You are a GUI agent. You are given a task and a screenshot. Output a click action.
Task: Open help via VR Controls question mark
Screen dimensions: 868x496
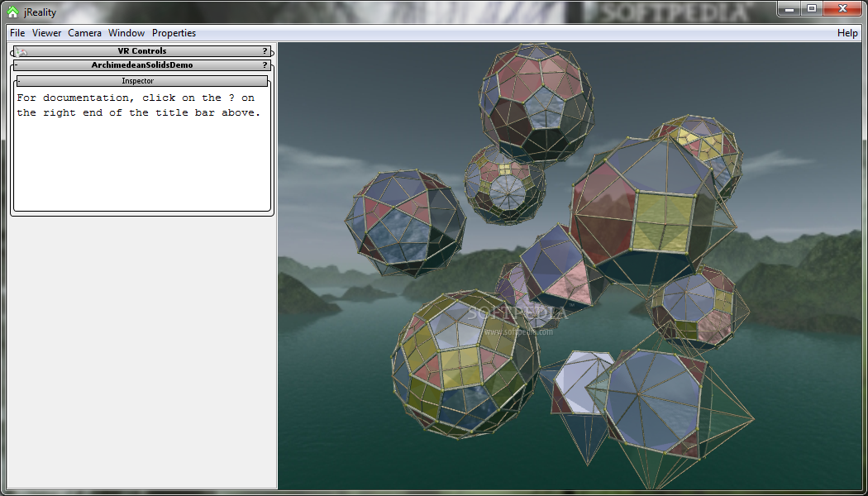pyautogui.click(x=265, y=51)
